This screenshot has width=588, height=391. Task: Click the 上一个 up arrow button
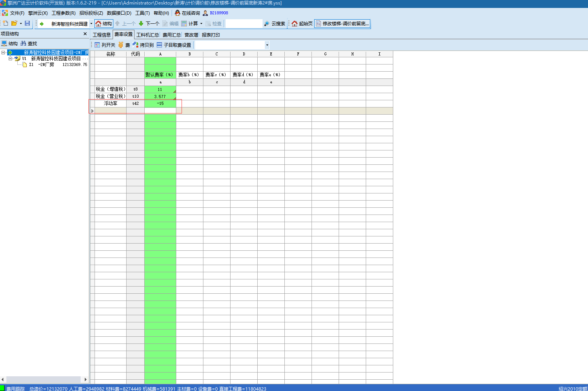coord(125,23)
